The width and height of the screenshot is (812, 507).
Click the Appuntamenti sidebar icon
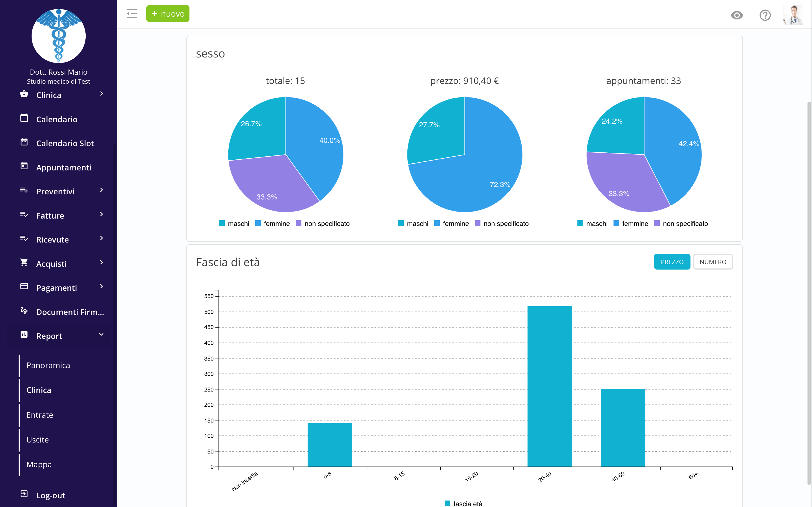pyautogui.click(x=24, y=166)
